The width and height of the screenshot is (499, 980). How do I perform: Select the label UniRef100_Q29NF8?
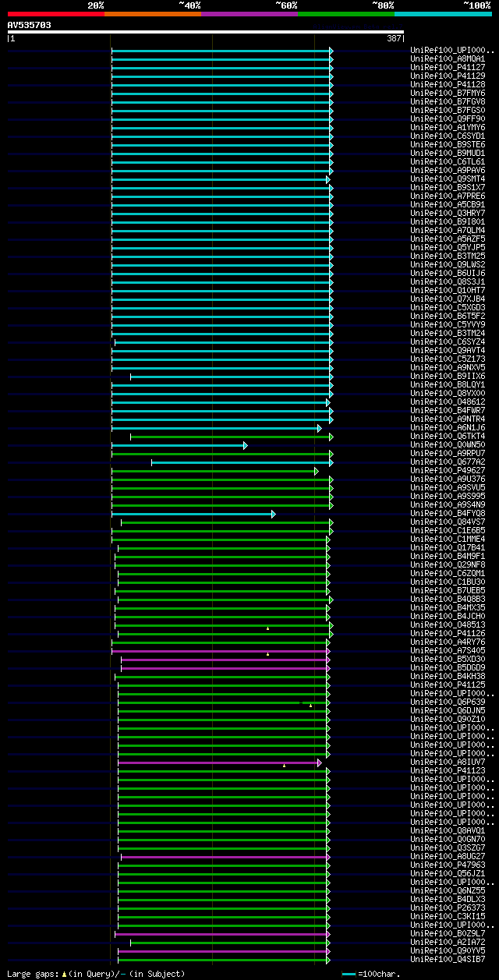pyautogui.click(x=448, y=565)
